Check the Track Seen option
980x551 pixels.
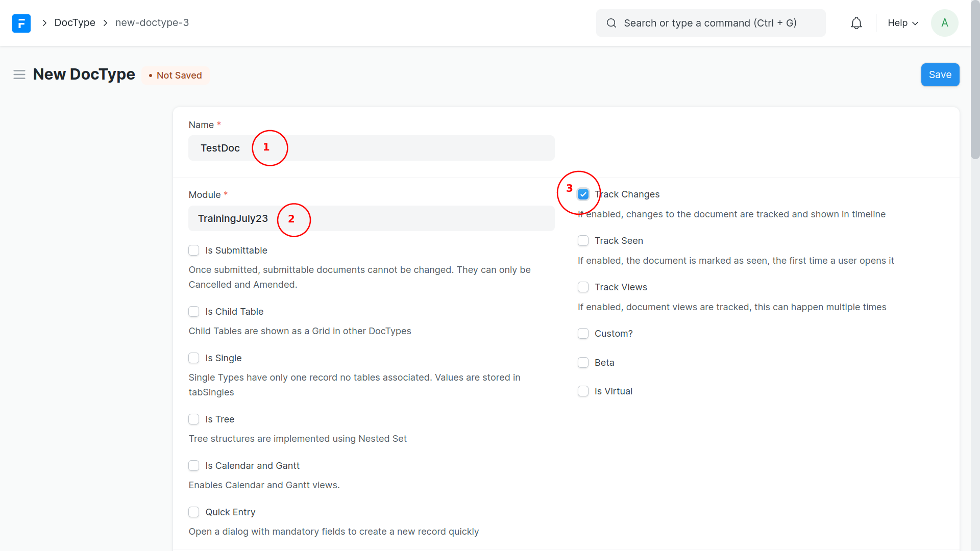pos(583,241)
